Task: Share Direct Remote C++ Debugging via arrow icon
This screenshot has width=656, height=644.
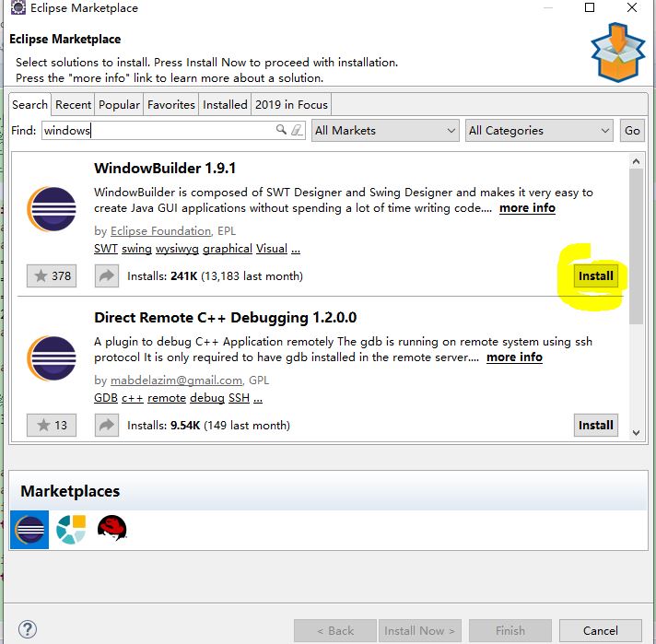Action: point(107,425)
